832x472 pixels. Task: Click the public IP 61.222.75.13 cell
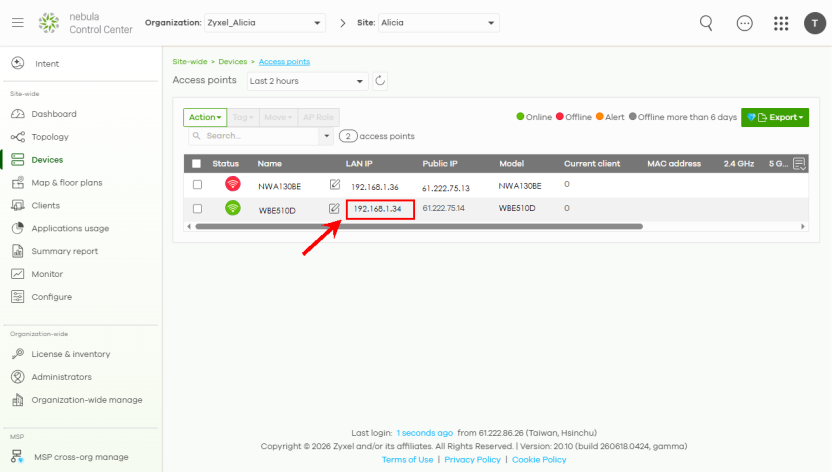(x=446, y=188)
